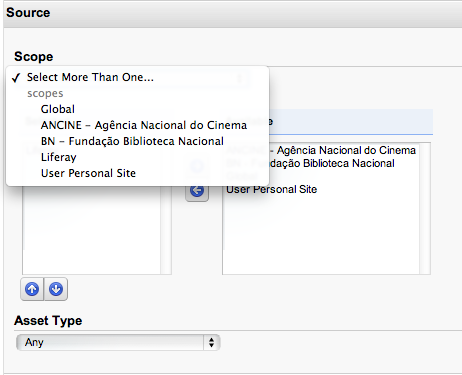Screen dimensions: 462x375
Task: Select Agência Nacional do Cinema in Available list
Action: point(321,150)
